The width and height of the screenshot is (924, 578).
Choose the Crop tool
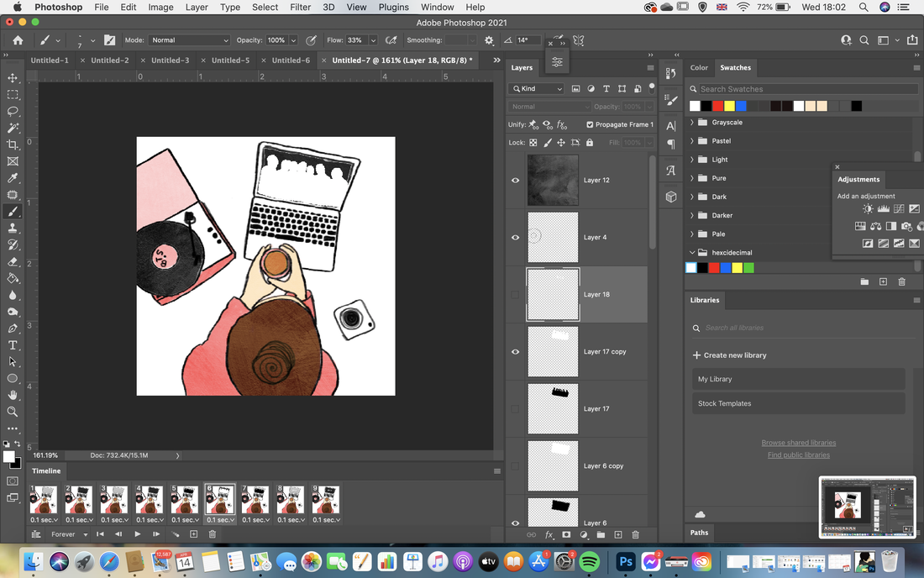[13, 144]
